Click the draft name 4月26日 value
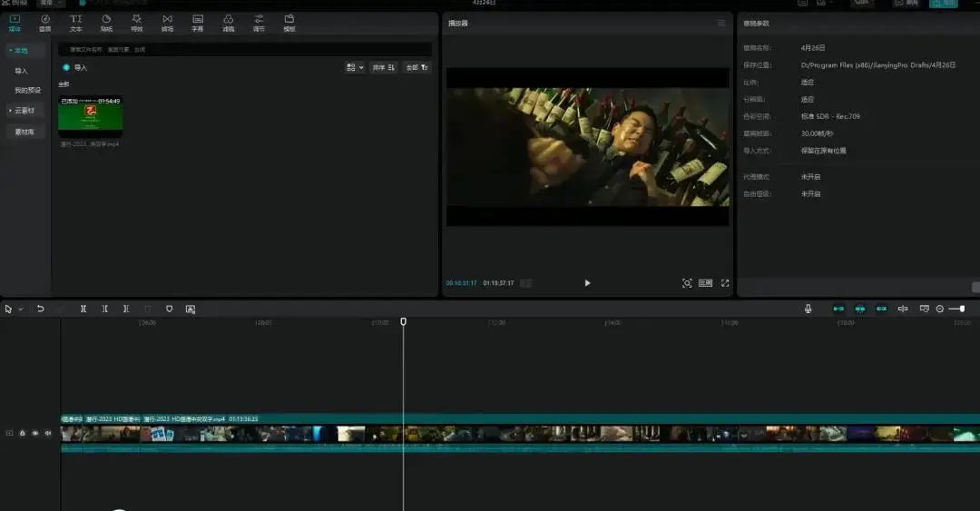Screen dimensions: 980x511 pos(813,47)
